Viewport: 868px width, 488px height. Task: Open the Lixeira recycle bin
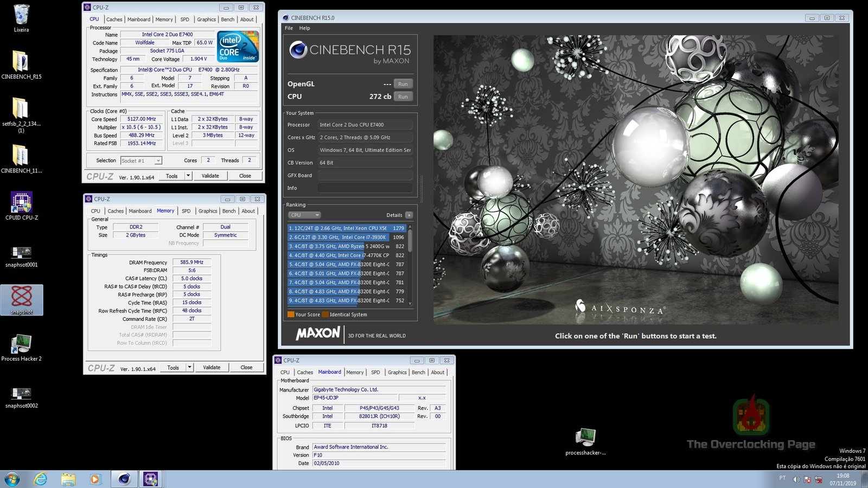(x=21, y=16)
